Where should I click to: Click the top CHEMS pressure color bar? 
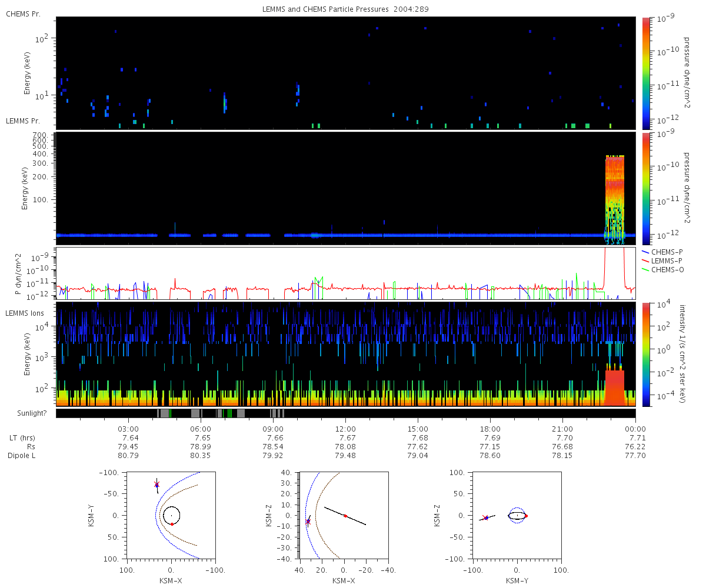647,73
